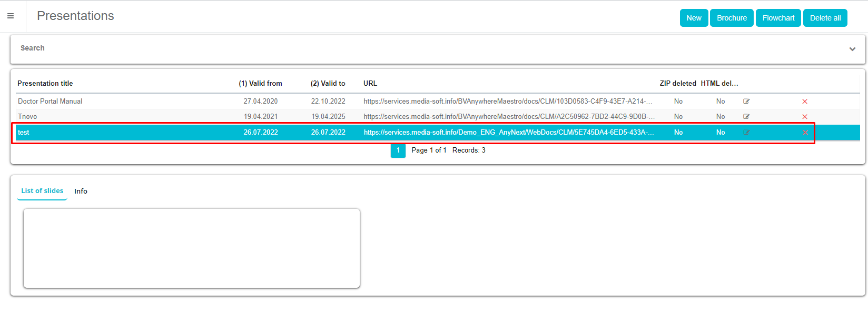Open the hamburger navigation menu
The width and height of the screenshot is (868, 323).
point(11,16)
